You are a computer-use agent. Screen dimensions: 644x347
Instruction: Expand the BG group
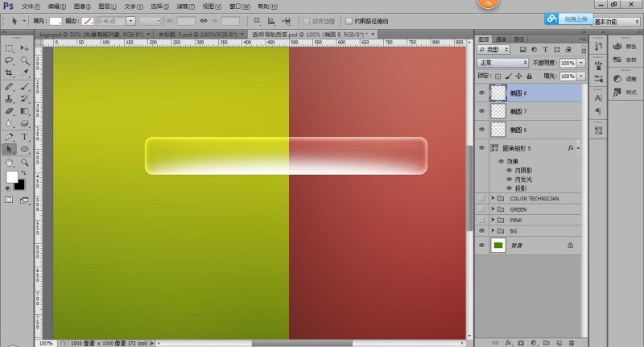pos(493,231)
